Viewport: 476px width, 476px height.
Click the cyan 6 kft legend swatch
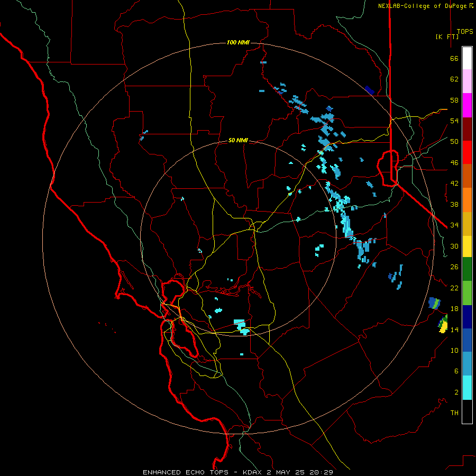coord(467,388)
